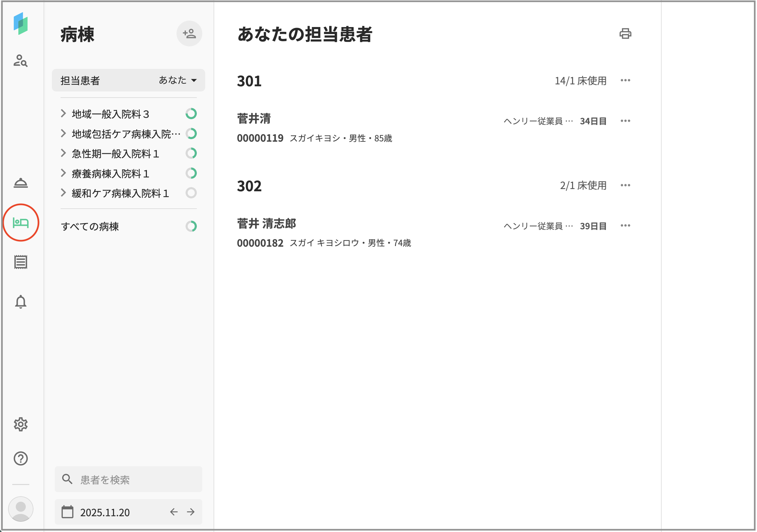Click the patient search icon in sidebar
The height and width of the screenshot is (532, 757).
point(20,61)
